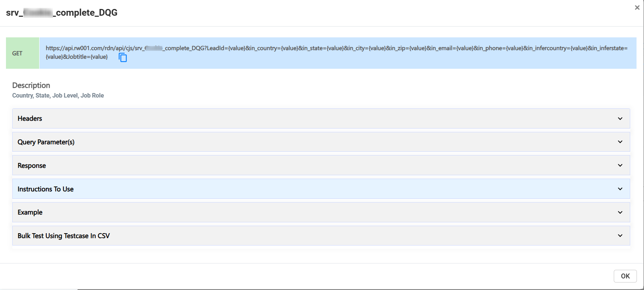Open the Example section chevron
The height and width of the screenshot is (290, 644).
pos(620,212)
